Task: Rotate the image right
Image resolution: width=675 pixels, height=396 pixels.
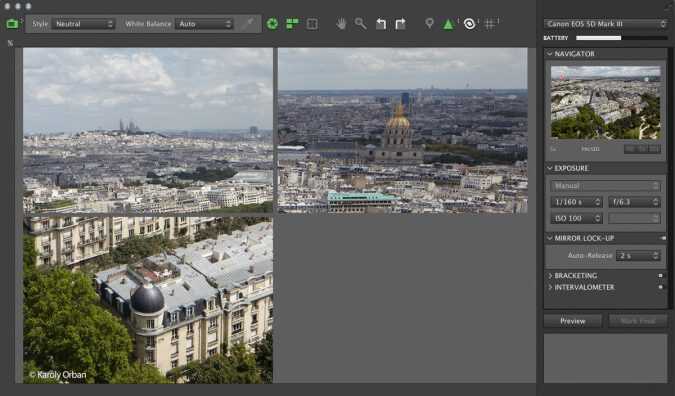Action: [x=400, y=24]
